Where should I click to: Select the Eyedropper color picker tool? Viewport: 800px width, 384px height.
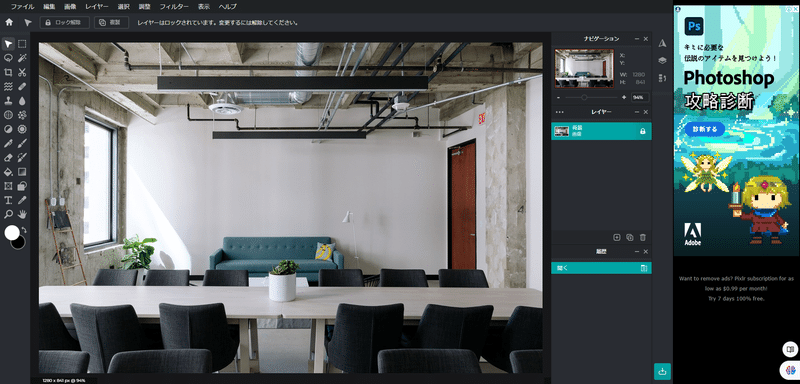point(22,200)
